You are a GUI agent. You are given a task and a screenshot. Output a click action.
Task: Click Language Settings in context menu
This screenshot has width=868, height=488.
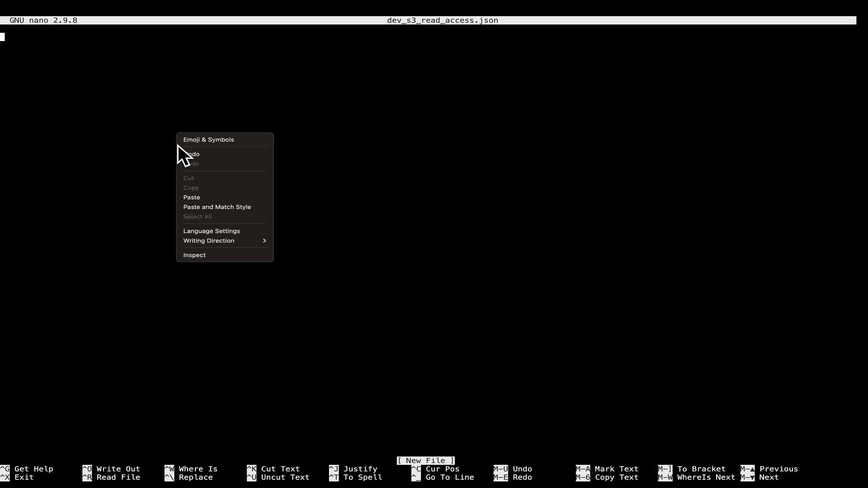tap(211, 231)
